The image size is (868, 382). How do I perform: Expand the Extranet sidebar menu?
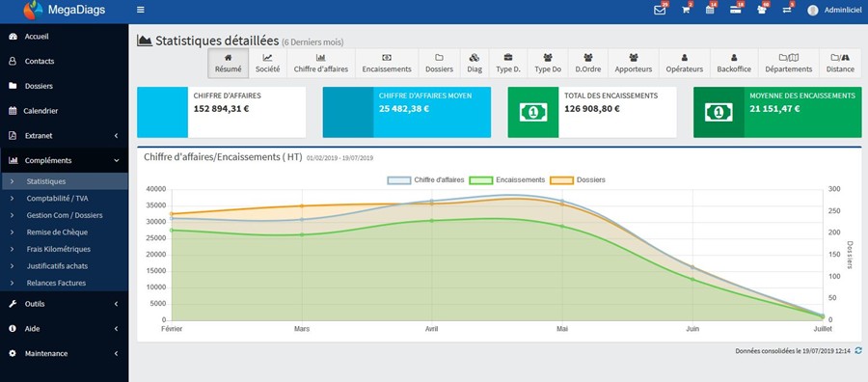pos(65,136)
